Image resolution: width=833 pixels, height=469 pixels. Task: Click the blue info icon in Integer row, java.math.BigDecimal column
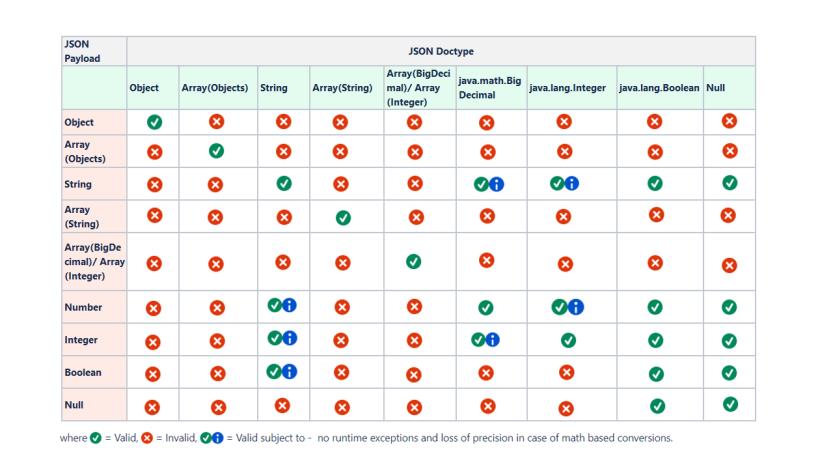[495, 340]
